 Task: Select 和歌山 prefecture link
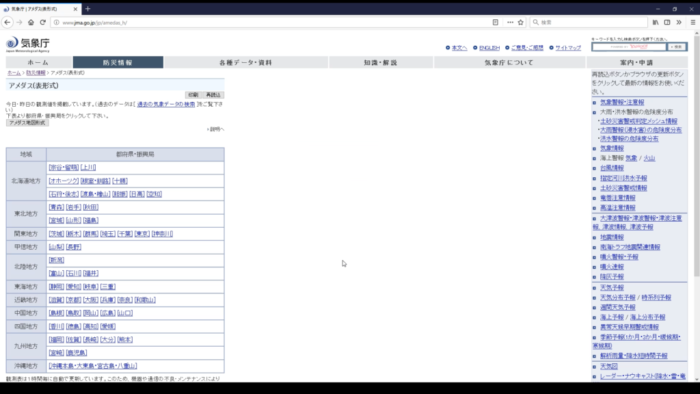(x=145, y=300)
